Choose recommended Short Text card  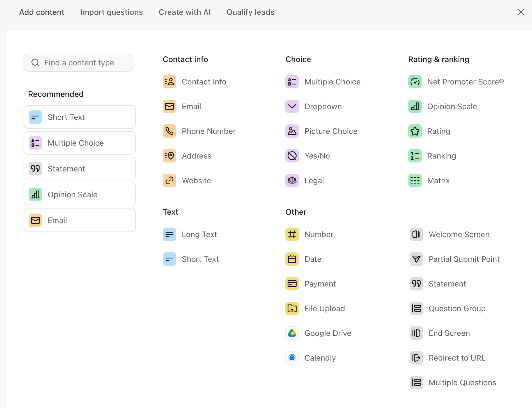tap(80, 117)
